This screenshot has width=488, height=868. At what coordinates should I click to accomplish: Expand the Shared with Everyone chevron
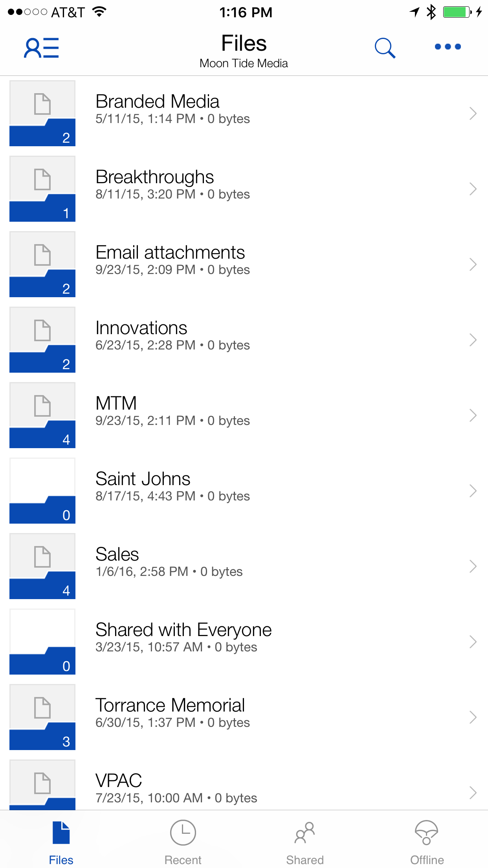[x=473, y=642]
